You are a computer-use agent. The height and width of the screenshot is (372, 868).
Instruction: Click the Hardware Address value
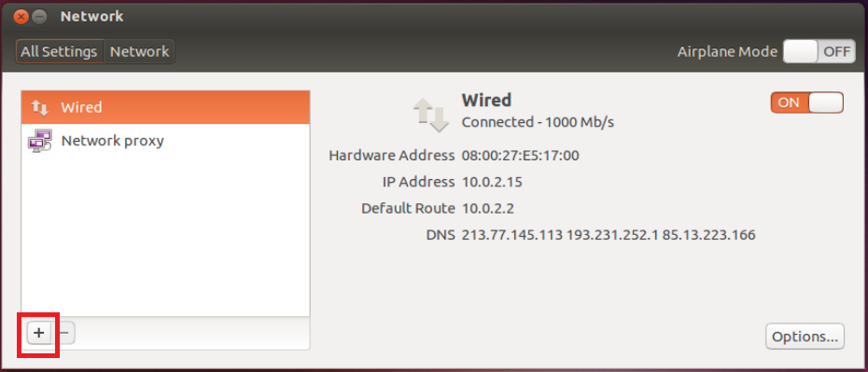point(521,156)
